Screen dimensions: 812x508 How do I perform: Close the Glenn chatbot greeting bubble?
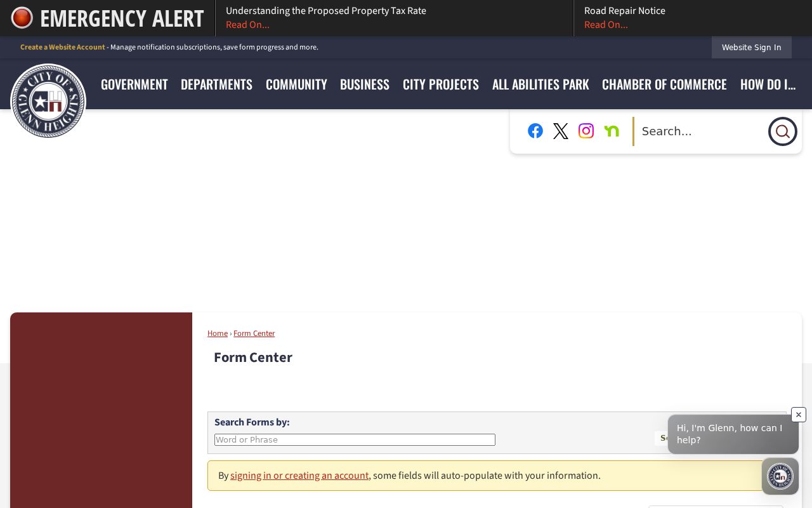799,415
